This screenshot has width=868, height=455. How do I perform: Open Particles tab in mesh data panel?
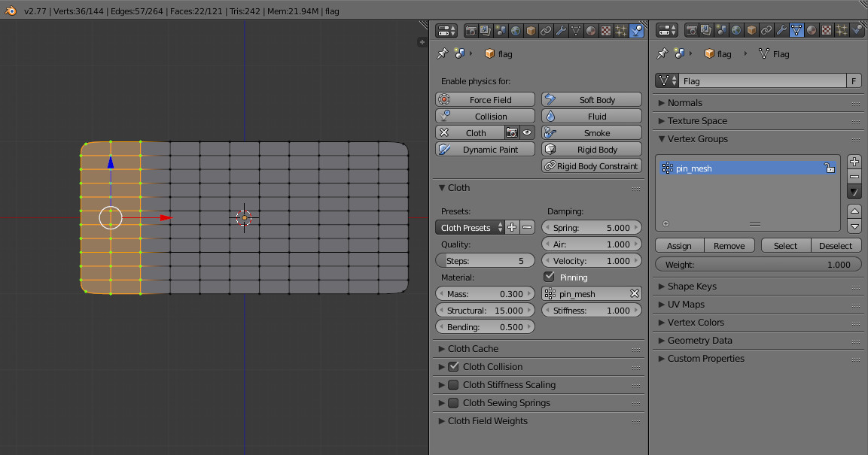(x=842, y=31)
